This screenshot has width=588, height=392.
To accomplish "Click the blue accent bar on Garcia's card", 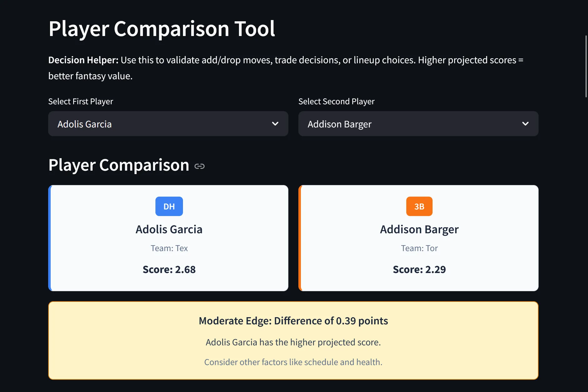I will tap(50, 238).
